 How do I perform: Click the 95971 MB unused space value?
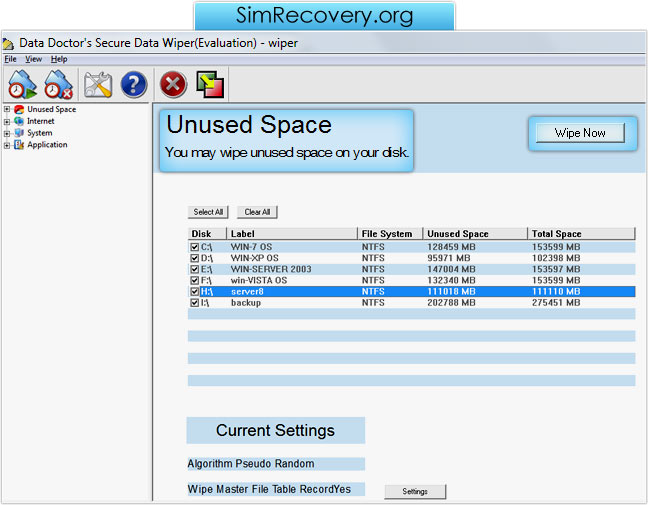coord(449,258)
